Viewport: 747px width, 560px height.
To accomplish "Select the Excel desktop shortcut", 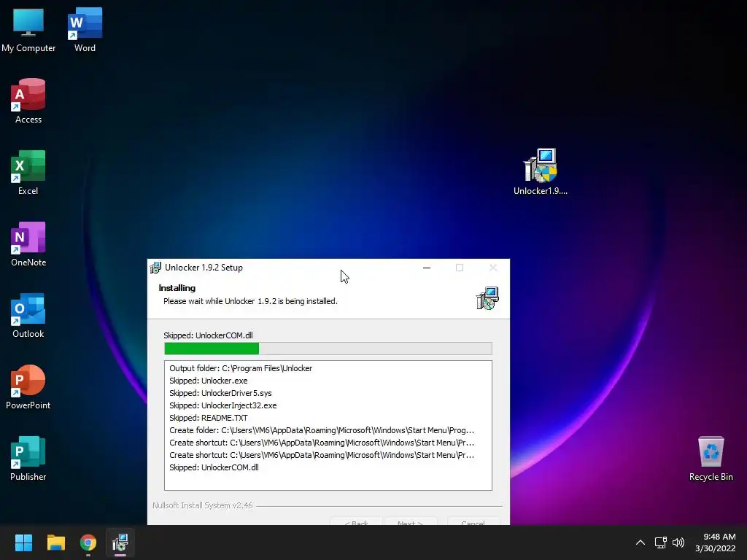I will coord(28,172).
